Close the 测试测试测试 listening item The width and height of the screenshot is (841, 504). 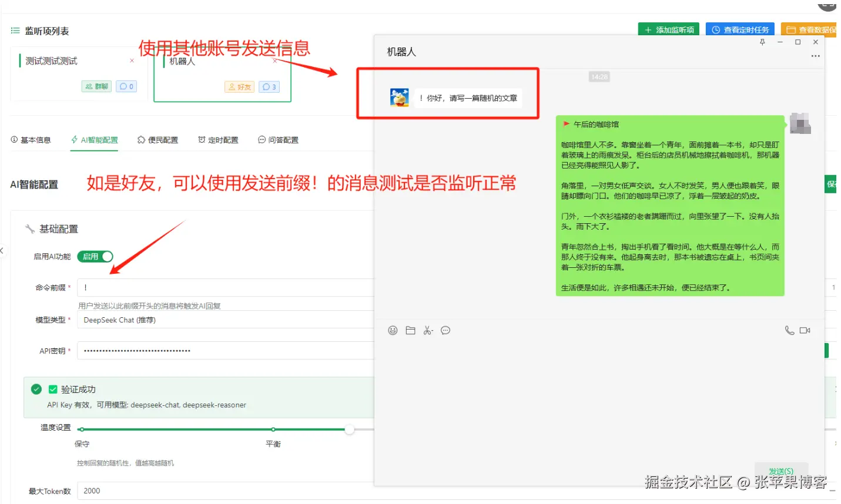click(132, 60)
